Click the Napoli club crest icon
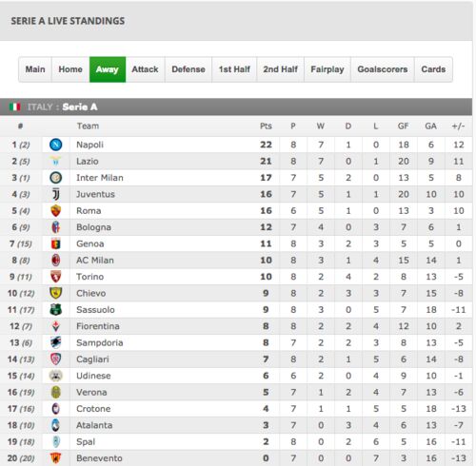Viewport: 476px width, 466px height. [x=56, y=145]
